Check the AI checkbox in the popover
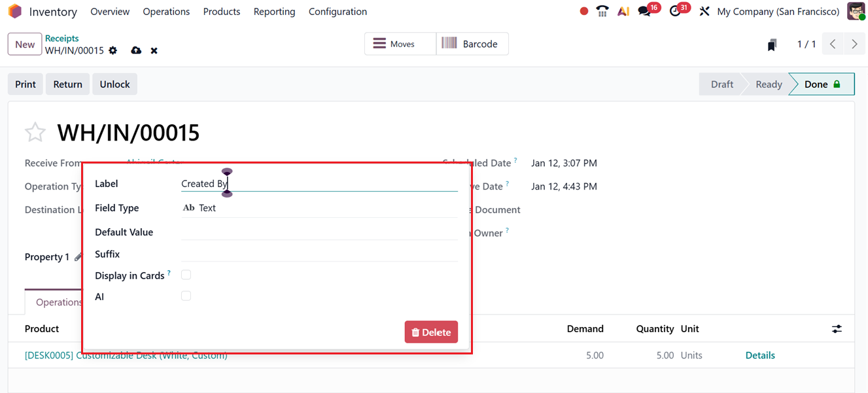Viewport: 868px width, 393px height. point(186,296)
